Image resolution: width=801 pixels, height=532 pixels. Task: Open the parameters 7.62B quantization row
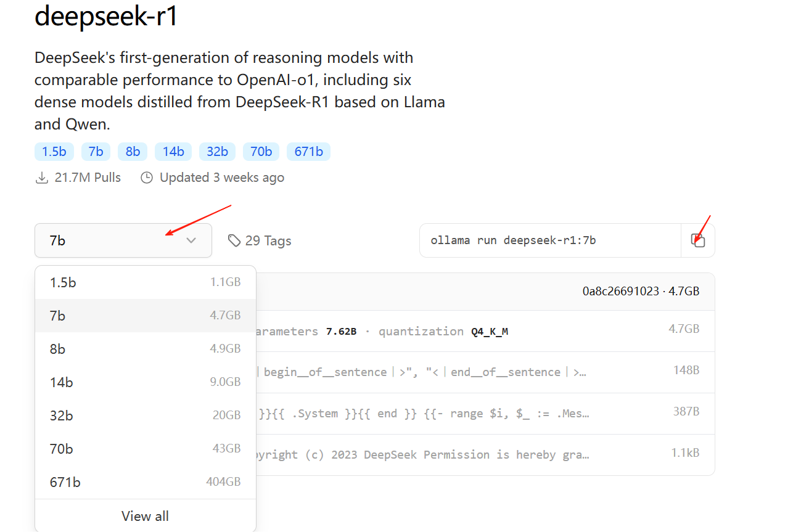pyautogui.click(x=485, y=331)
